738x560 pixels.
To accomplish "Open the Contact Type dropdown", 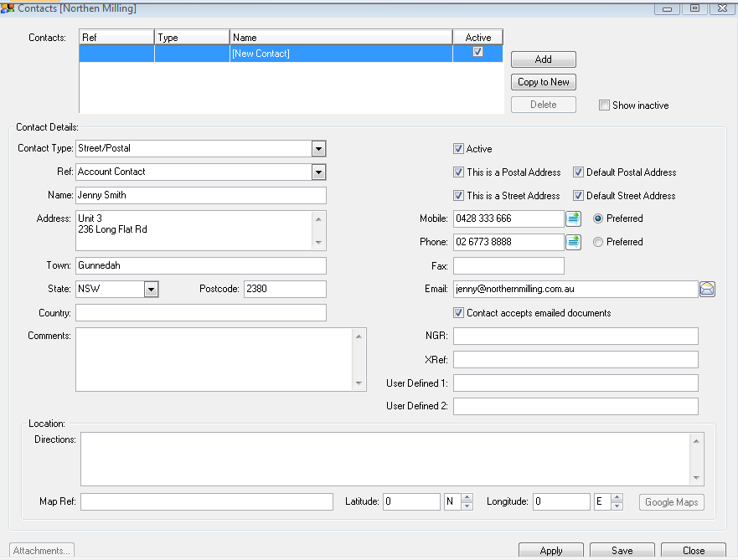I will click(318, 149).
